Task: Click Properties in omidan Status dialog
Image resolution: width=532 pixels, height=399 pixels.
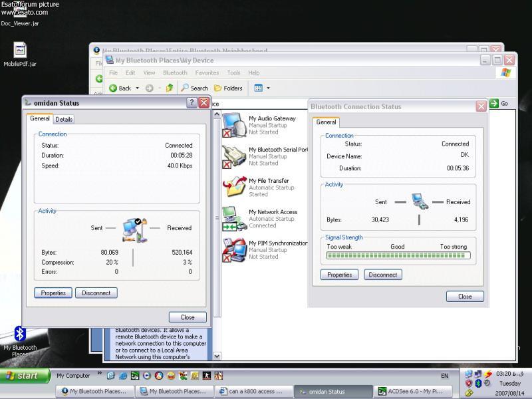Action: (53, 293)
